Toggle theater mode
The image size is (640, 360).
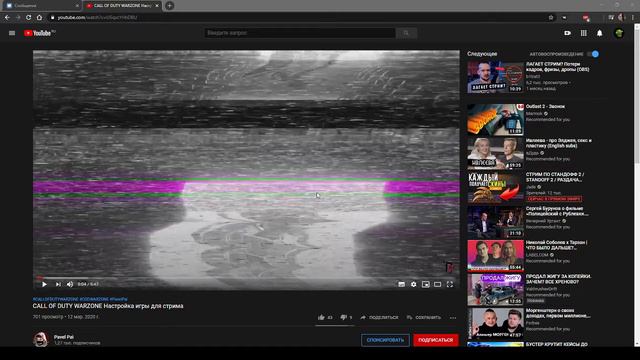tap(438, 284)
